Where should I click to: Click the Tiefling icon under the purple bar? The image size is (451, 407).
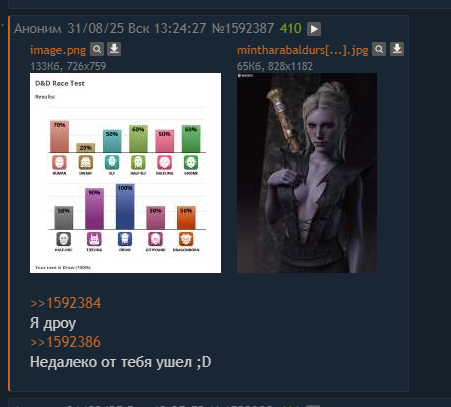[94, 239]
